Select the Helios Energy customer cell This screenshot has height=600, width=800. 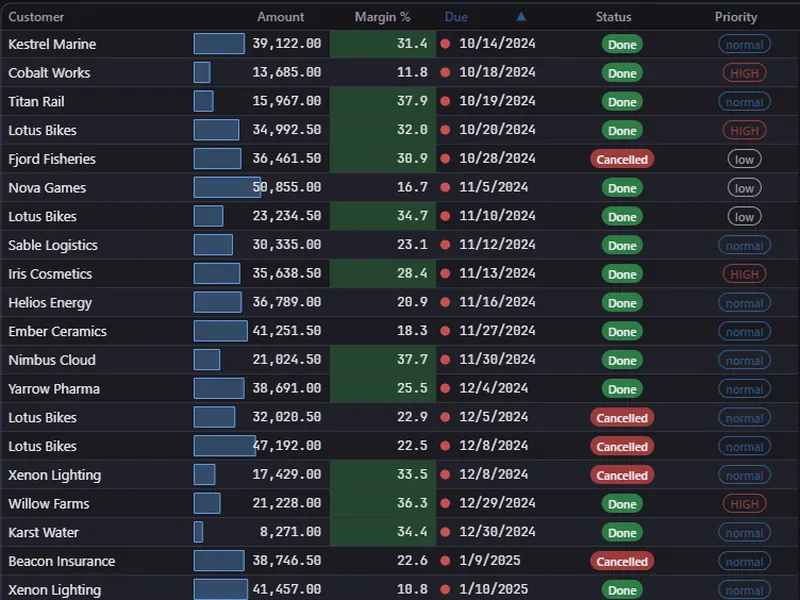coord(50,303)
